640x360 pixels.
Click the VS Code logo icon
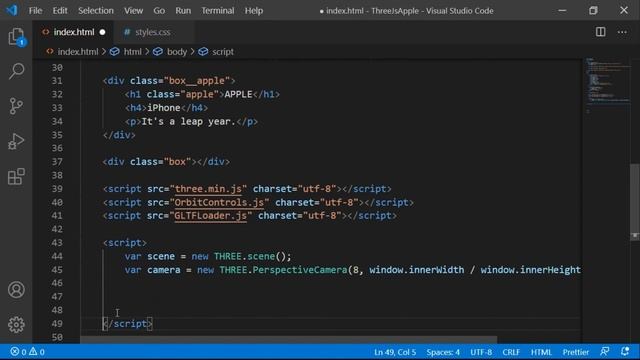12,10
